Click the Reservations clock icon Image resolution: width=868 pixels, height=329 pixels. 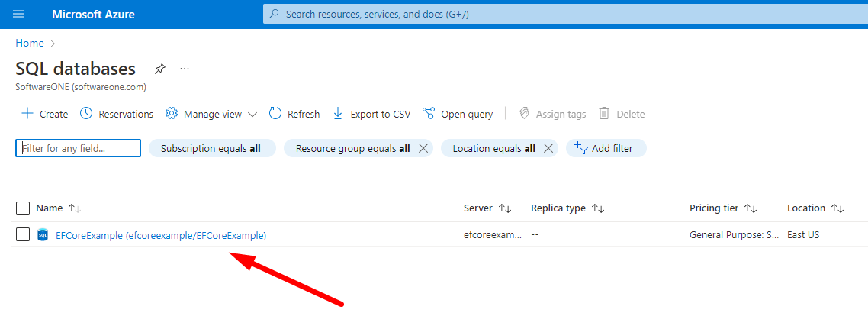click(x=86, y=114)
